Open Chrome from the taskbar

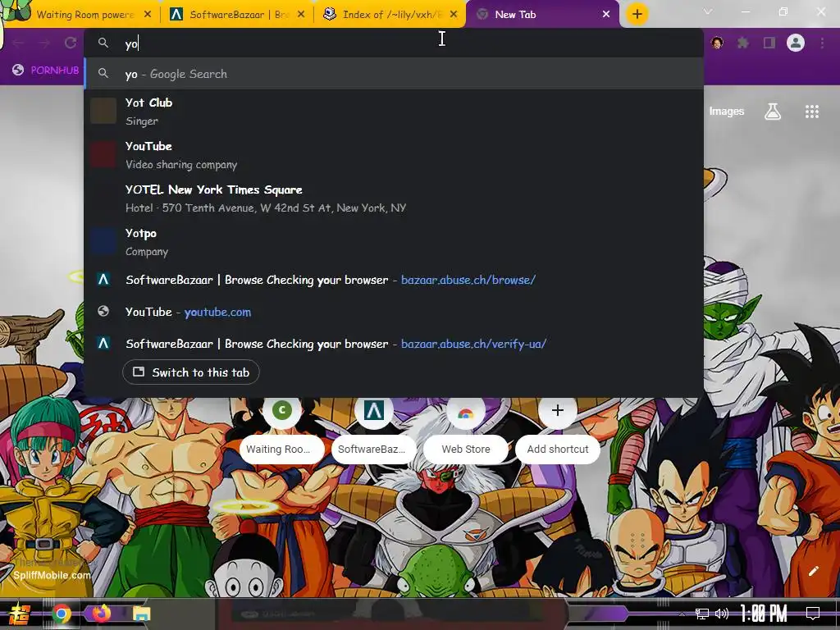[61, 614]
